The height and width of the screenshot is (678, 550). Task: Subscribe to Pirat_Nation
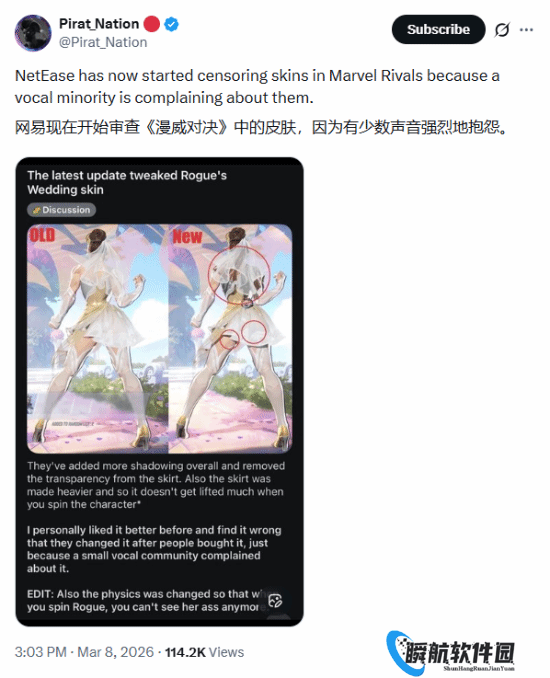tap(438, 29)
